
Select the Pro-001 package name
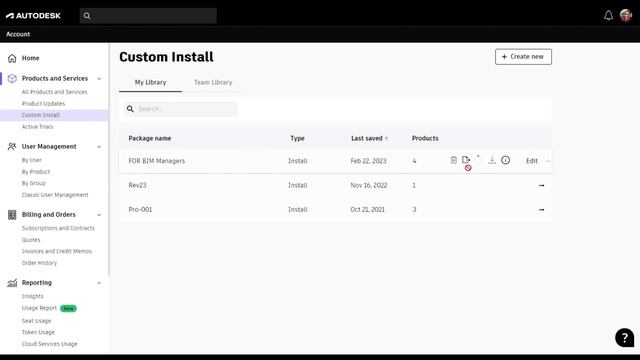coord(140,210)
